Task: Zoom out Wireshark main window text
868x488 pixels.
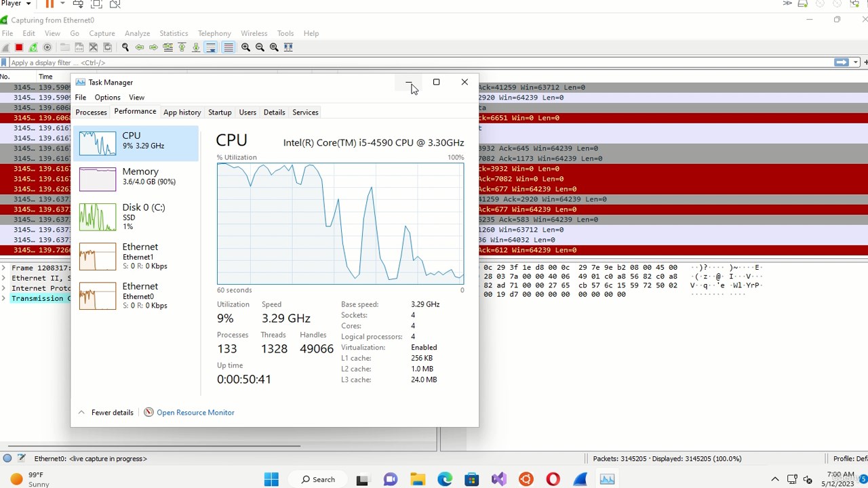Action: 260,47
